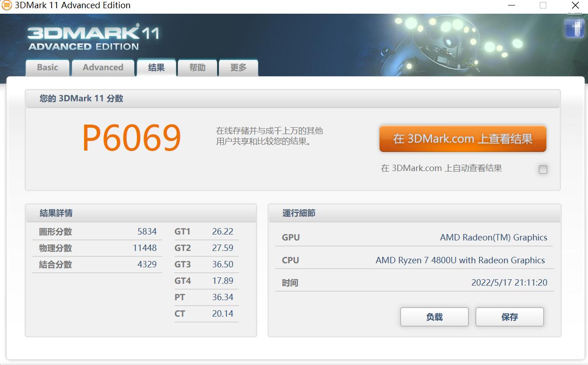
Task: Select GPU name AMD Radeon(TM) Graphics
Action: click(494, 238)
